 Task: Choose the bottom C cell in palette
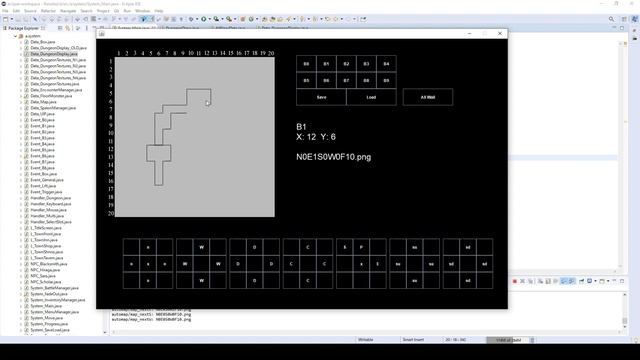click(x=308, y=280)
